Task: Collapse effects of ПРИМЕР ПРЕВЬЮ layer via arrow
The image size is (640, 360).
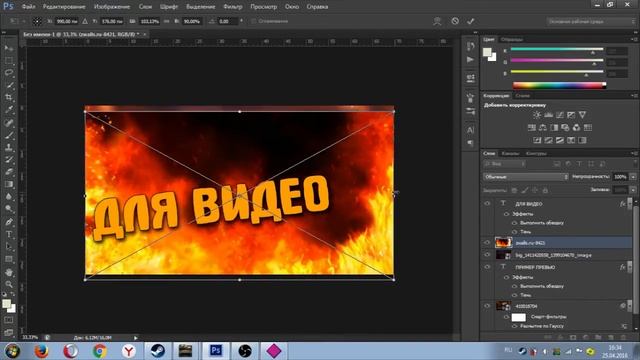Action: (630, 267)
